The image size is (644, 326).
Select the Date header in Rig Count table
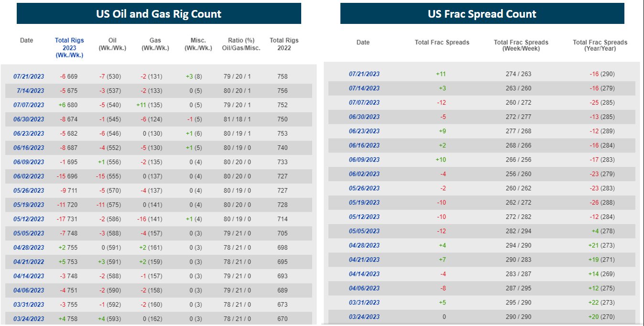[x=27, y=41]
